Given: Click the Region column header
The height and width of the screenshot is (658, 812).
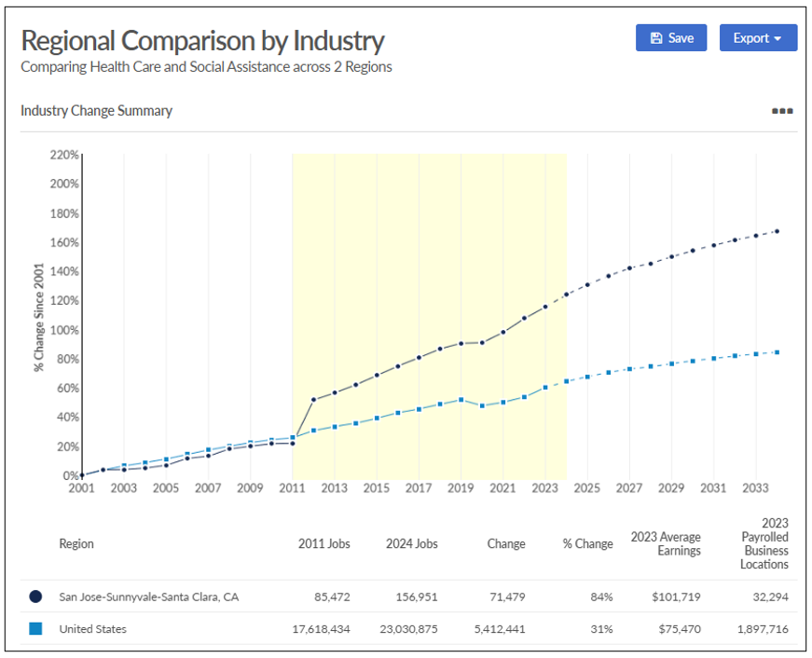Looking at the screenshot, I should [76, 543].
